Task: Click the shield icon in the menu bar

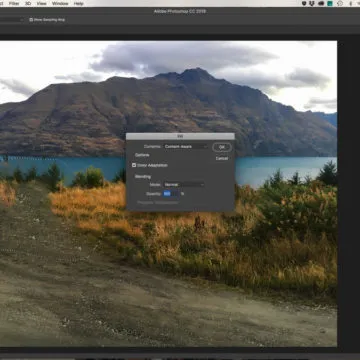Action: point(304,3)
